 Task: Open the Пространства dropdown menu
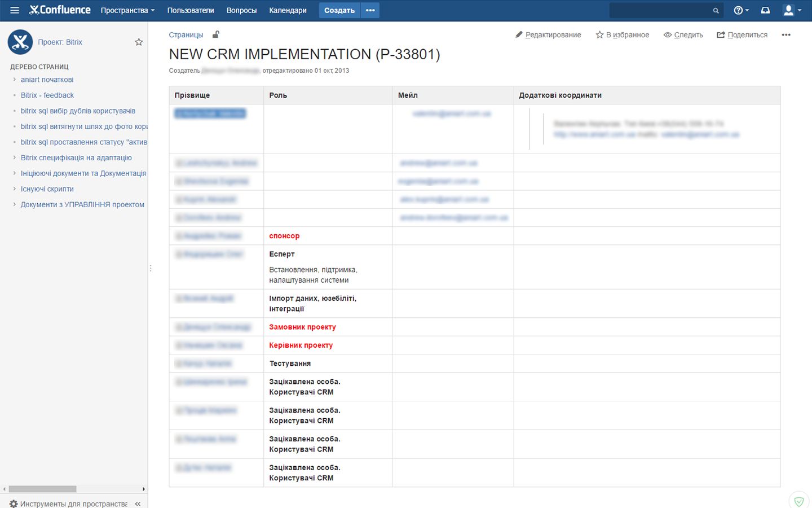coord(127,10)
